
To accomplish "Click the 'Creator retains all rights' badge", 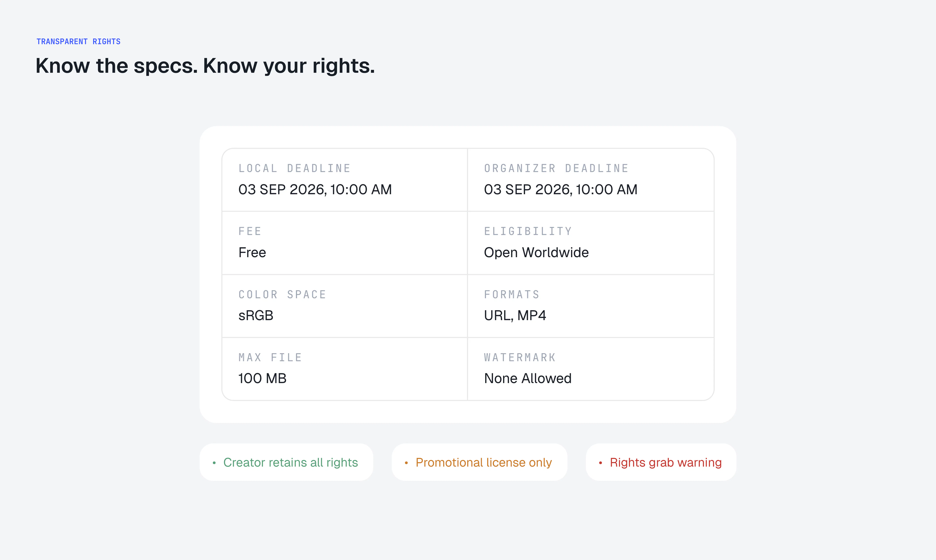I will pyautogui.click(x=286, y=462).
